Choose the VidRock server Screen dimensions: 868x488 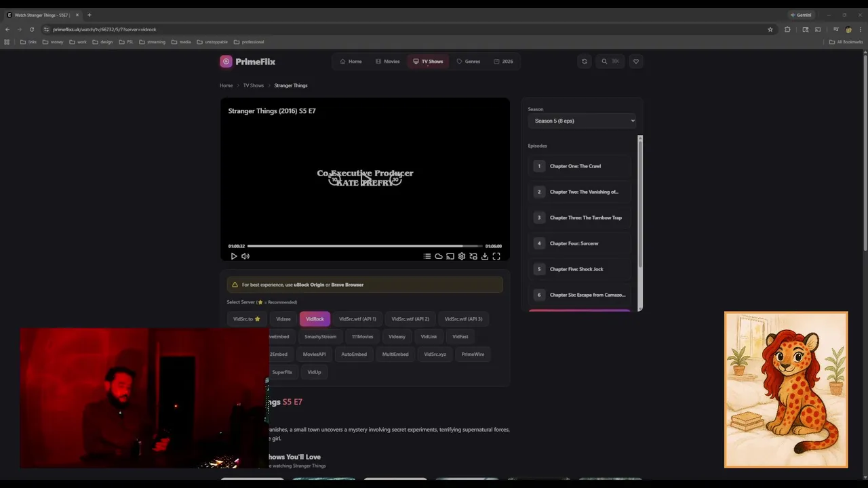click(315, 319)
